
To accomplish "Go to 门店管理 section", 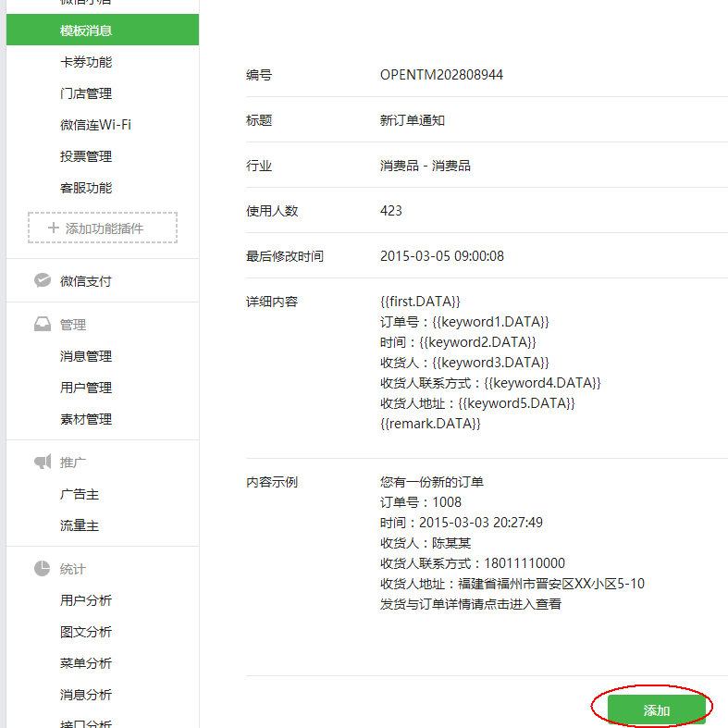I will tap(86, 93).
